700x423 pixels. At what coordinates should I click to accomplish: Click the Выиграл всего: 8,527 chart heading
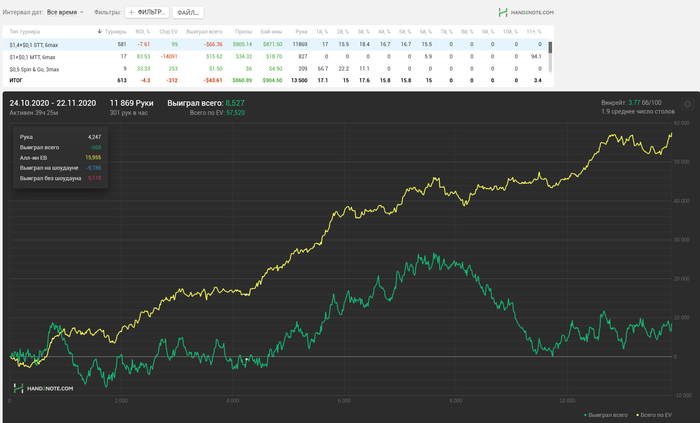[206, 103]
